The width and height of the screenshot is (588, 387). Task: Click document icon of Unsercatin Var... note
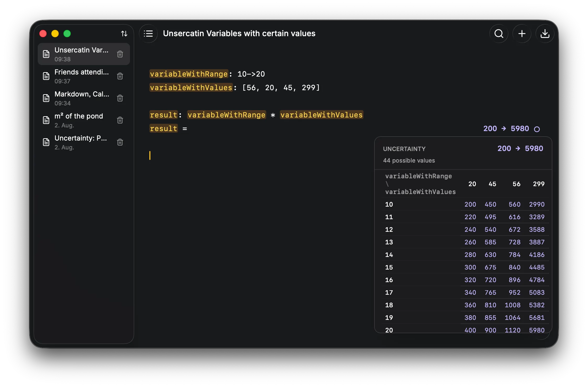(x=46, y=54)
